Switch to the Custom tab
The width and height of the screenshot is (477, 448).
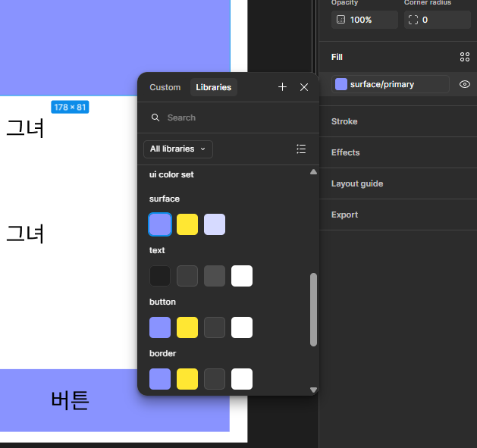(165, 87)
